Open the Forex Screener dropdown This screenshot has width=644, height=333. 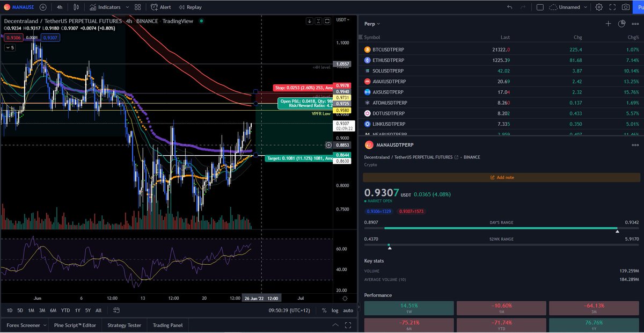click(x=25, y=325)
